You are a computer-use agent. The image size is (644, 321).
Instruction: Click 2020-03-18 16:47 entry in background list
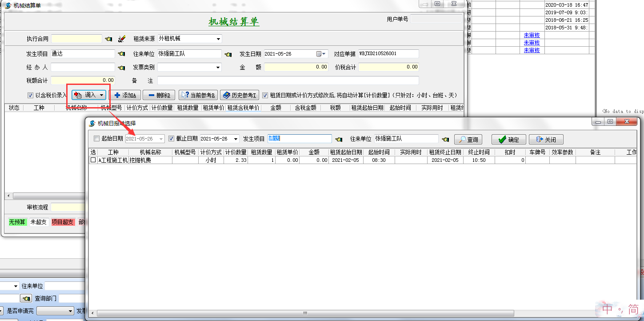click(x=567, y=5)
